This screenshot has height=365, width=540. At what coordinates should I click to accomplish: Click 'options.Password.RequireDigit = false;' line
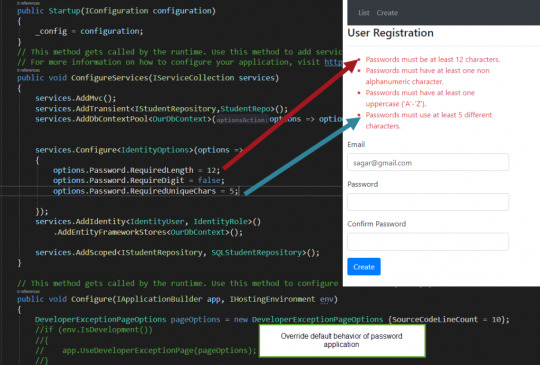pyautogui.click(x=138, y=180)
